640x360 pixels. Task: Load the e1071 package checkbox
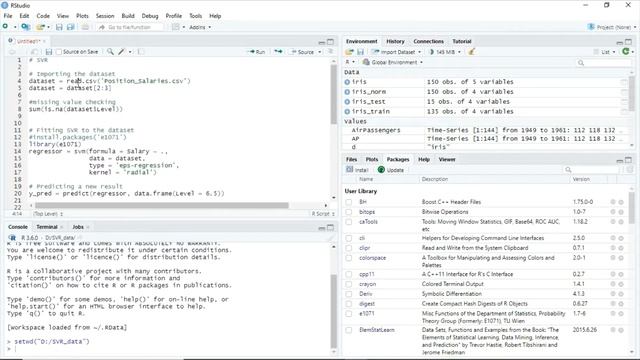[x=349, y=313]
